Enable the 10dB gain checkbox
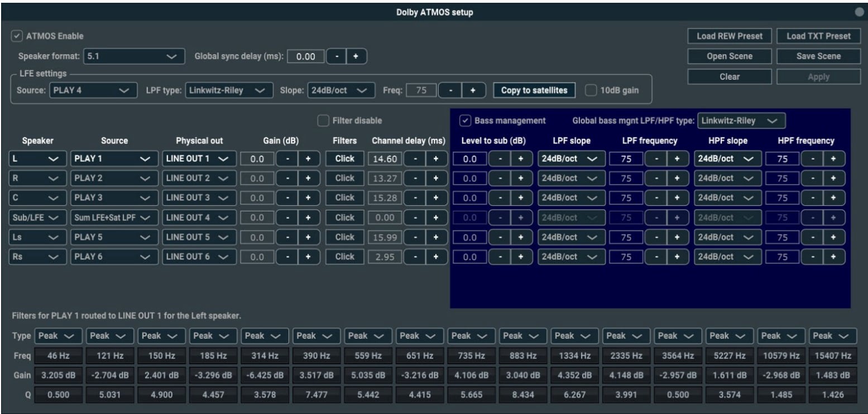 click(591, 90)
